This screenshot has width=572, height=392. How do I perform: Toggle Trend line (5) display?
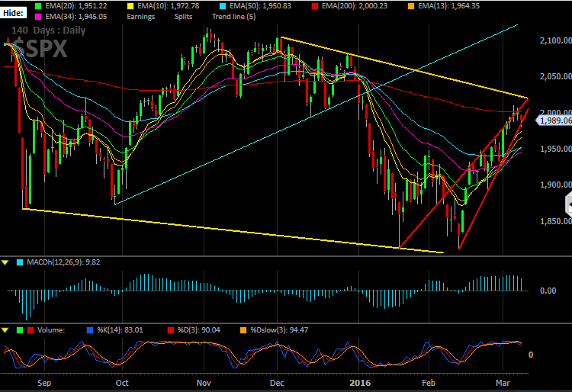[234, 17]
